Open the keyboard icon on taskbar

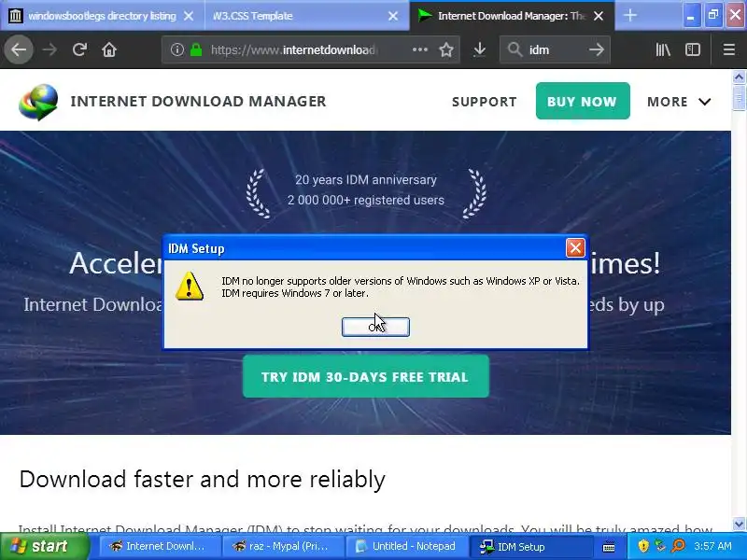(x=609, y=547)
